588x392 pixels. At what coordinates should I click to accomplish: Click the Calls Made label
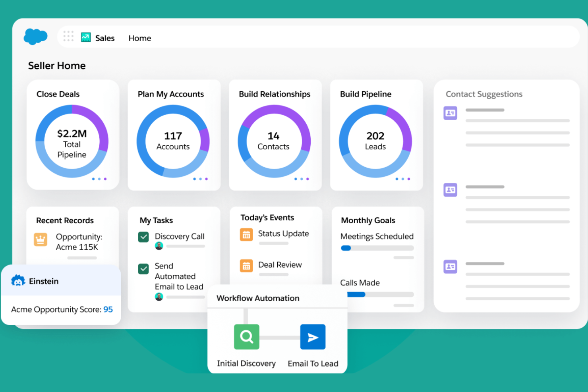click(360, 283)
